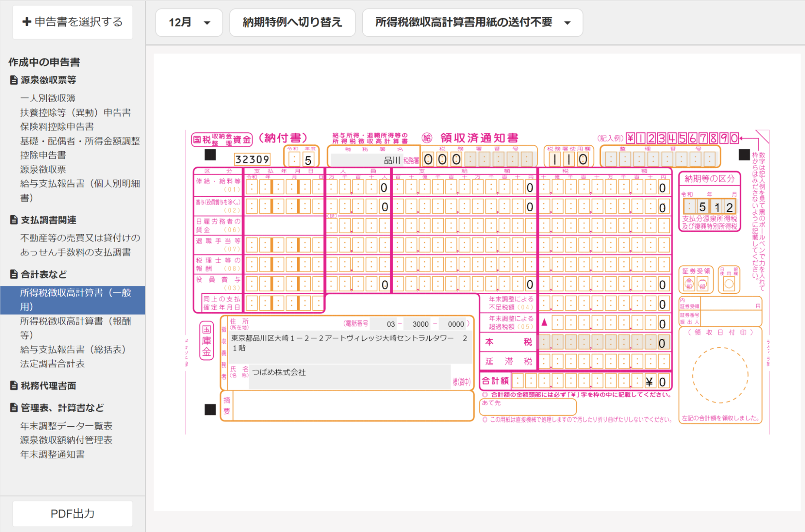Open 不動産等の売買又は貸付けのあっせん手数料の支払調書
The width and height of the screenshot is (805, 532).
80,245
